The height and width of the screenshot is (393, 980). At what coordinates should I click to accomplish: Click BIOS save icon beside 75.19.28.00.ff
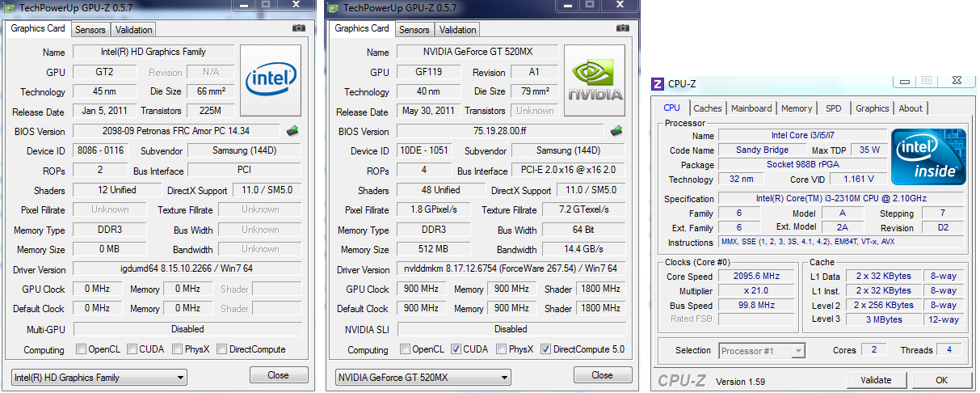[616, 131]
